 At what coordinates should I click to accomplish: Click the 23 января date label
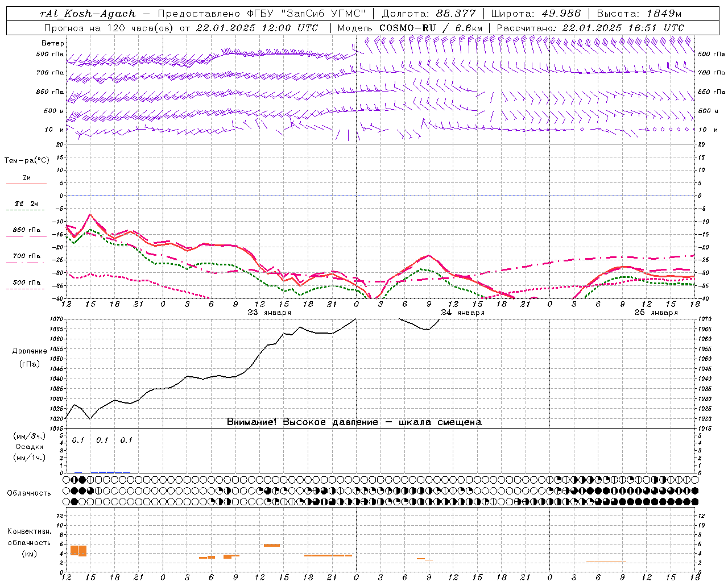(x=270, y=313)
